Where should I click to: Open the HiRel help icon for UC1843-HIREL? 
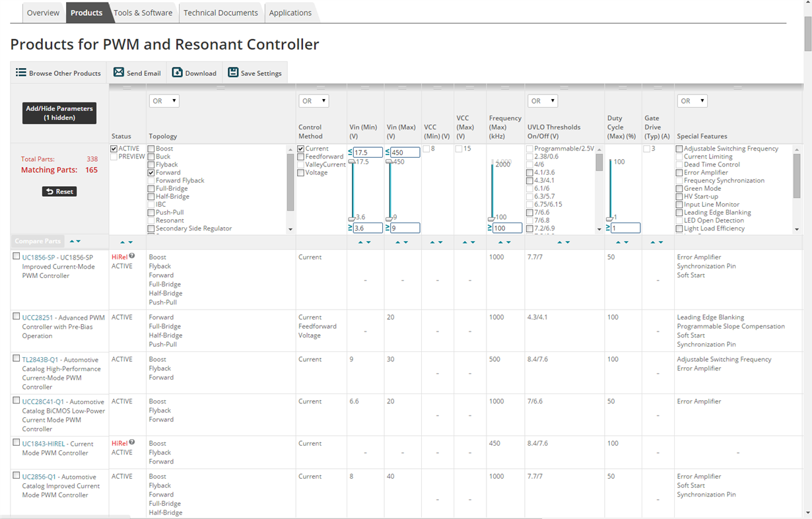click(x=132, y=443)
